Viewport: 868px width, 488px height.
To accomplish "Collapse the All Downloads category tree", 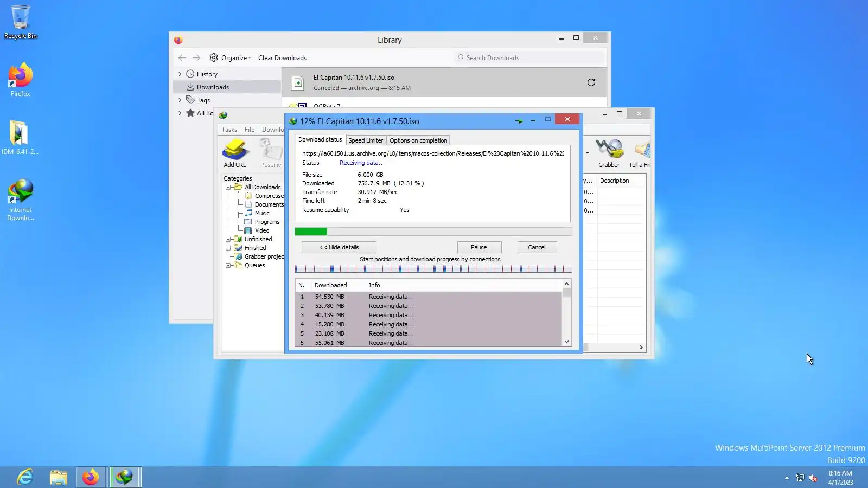I will coord(228,187).
